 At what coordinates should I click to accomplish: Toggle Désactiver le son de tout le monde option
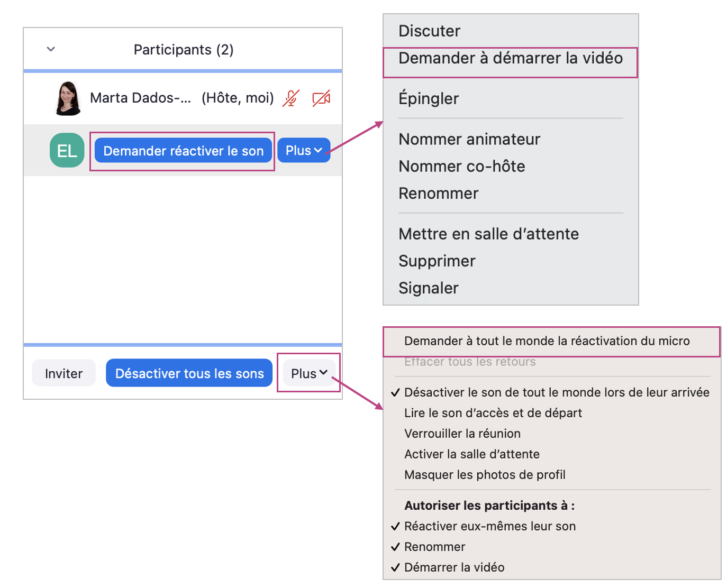[x=556, y=392]
